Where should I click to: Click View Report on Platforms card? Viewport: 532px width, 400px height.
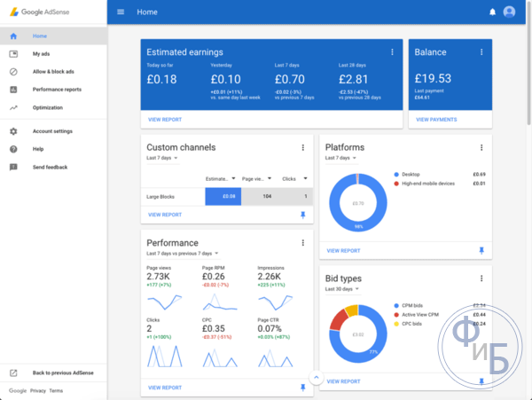coord(343,251)
